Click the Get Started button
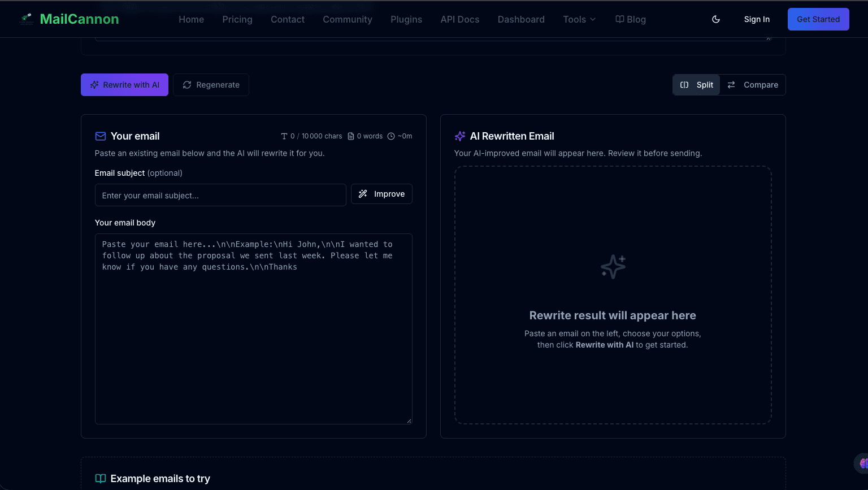Screen dimensions: 868x490 (x=818, y=19)
